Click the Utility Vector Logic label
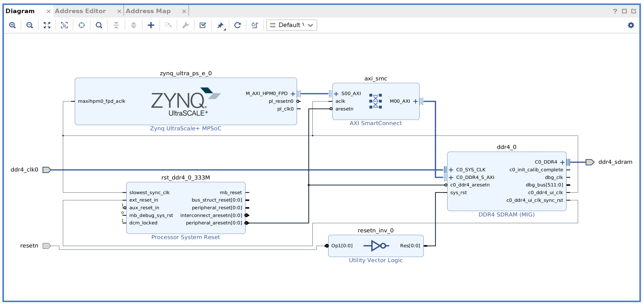Viewport: 644px width, 304px height. pyautogui.click(x=376, y=260)
